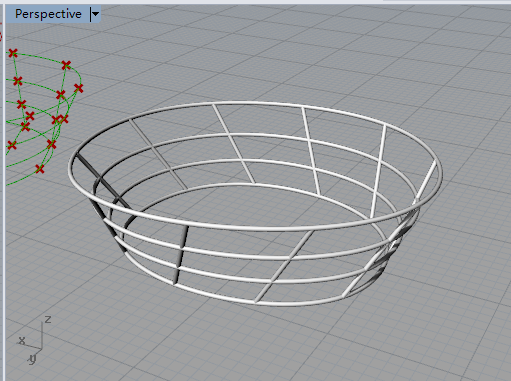The height and width of the screenshot is (381, 511).
Task: Click the Z axis label on world axes icon
Action: [x=48, y=319]
